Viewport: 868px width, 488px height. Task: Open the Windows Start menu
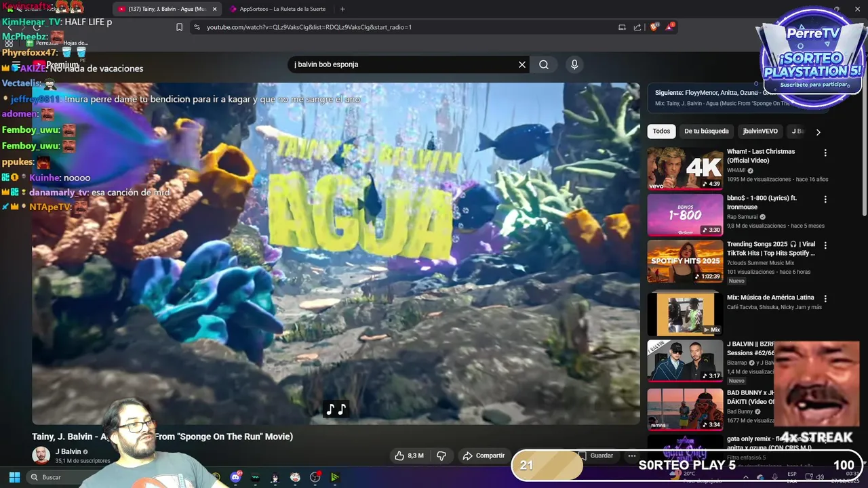click(14, 477)
